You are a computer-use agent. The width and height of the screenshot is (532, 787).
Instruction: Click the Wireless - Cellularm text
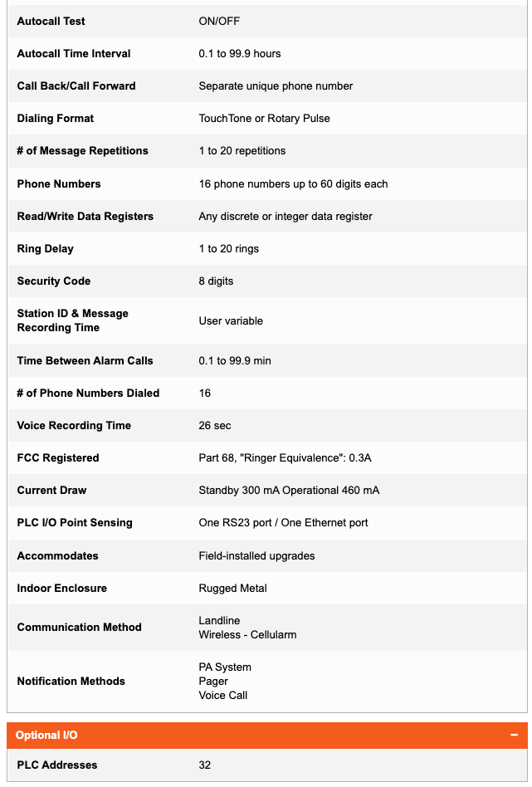point(247,634)
